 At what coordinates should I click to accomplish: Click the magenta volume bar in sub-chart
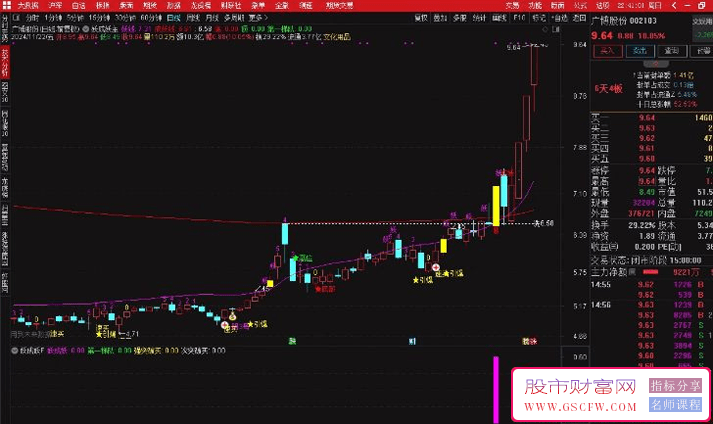(x=496, y=389)
